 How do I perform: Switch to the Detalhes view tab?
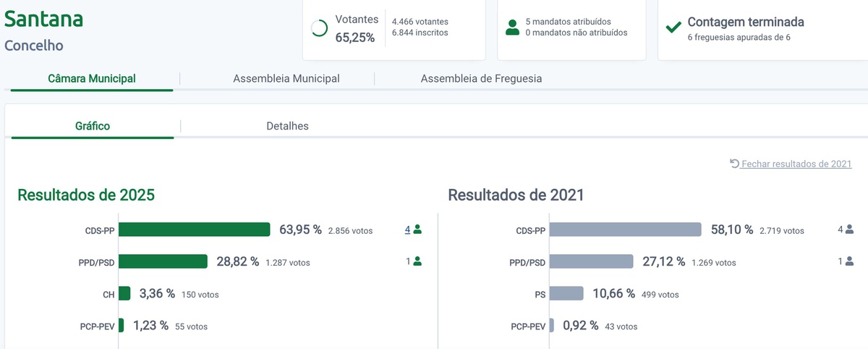[287, 126]
